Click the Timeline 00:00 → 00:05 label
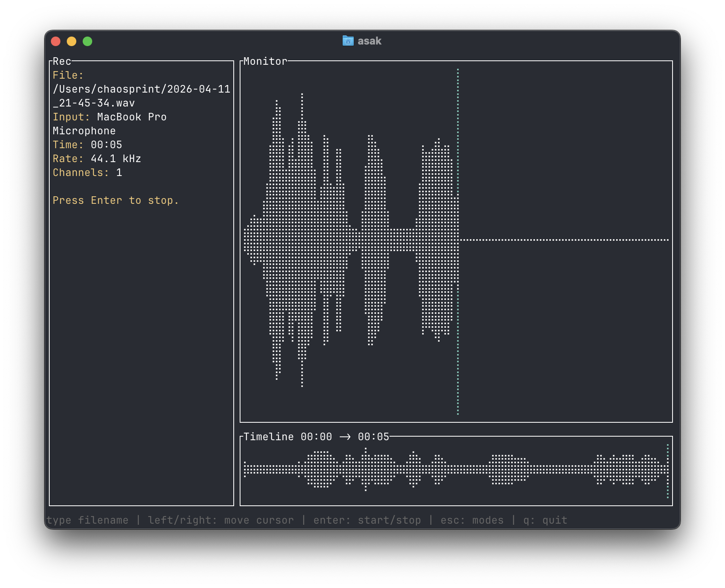 point(316,436)
